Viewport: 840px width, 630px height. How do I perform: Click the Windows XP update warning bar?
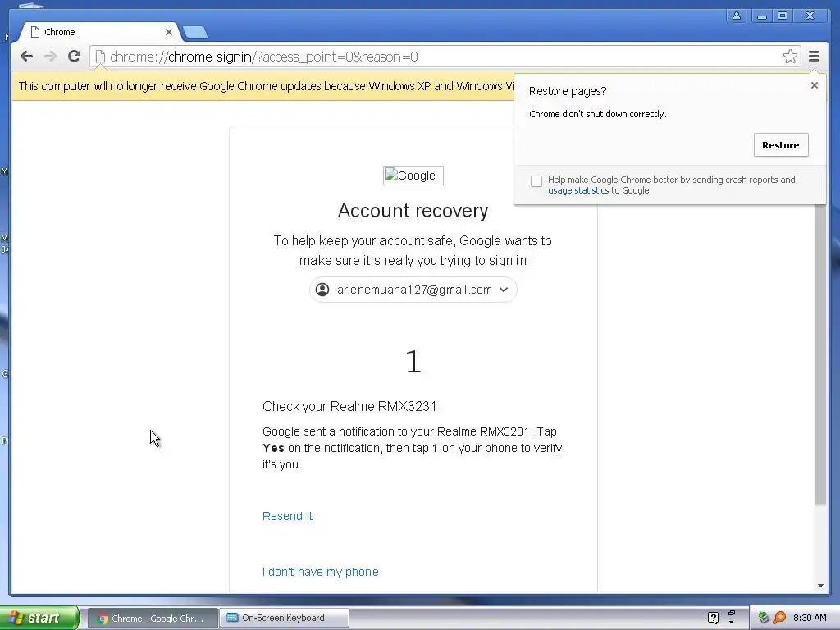[x=262, y=86]
